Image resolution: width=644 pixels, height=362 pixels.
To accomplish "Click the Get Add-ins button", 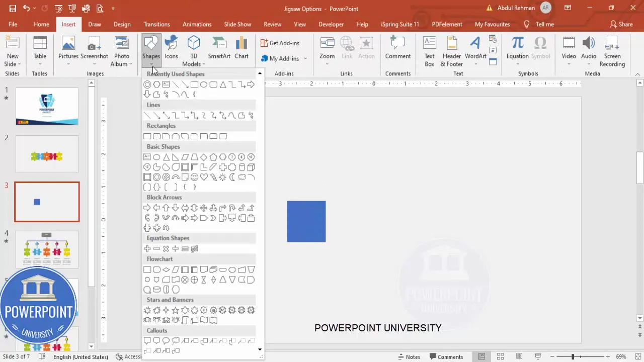I will [x=280, y=43].
